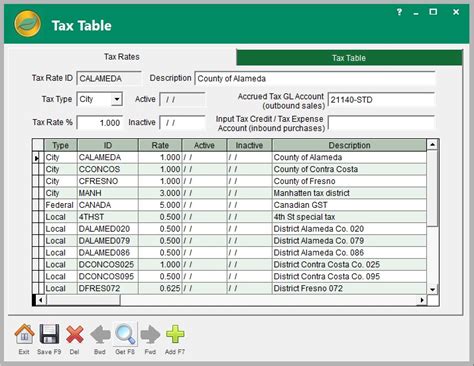This screenshot has height=366, width=474.
Task: Click the Description input field
Action: (x=315, y=79)
